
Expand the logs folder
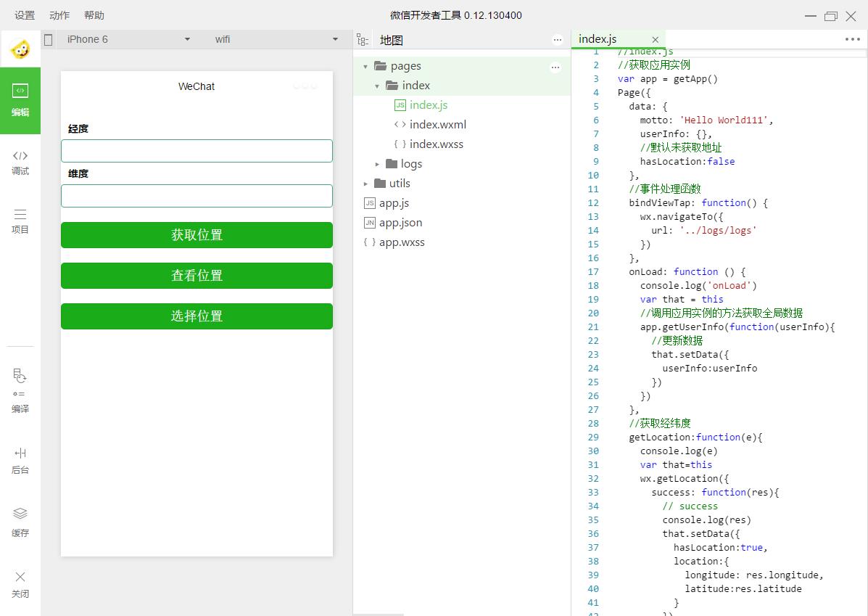(377, 164)
